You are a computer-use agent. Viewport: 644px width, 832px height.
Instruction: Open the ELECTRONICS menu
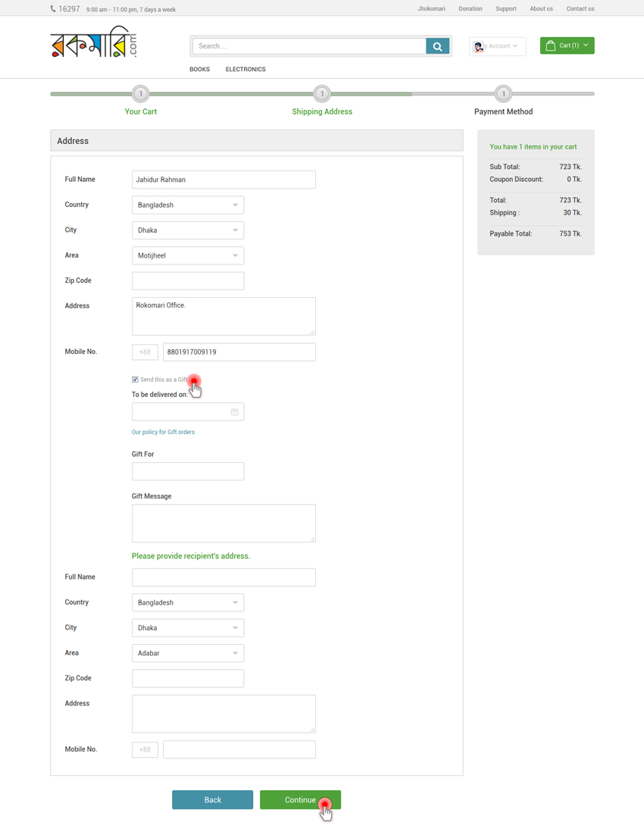click(245, 69)
